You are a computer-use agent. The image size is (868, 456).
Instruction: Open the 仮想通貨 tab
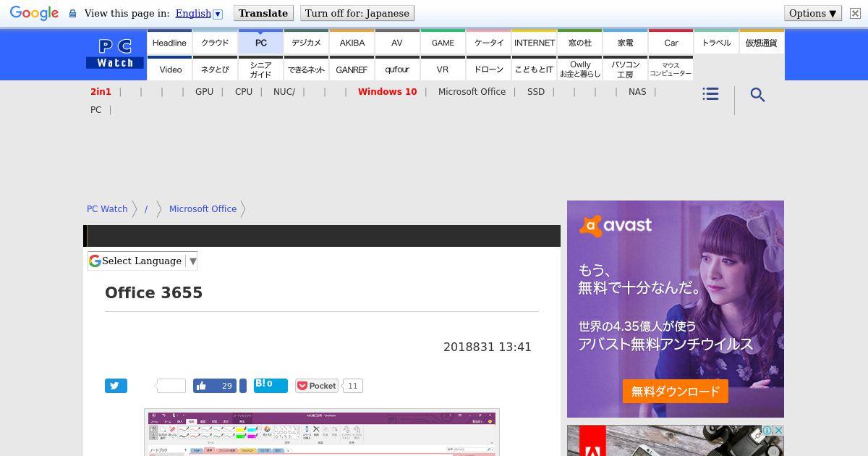click(762, 42)
